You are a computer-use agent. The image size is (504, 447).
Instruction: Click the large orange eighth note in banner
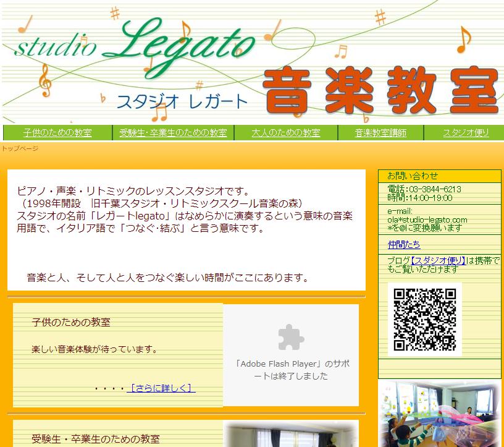463,40
